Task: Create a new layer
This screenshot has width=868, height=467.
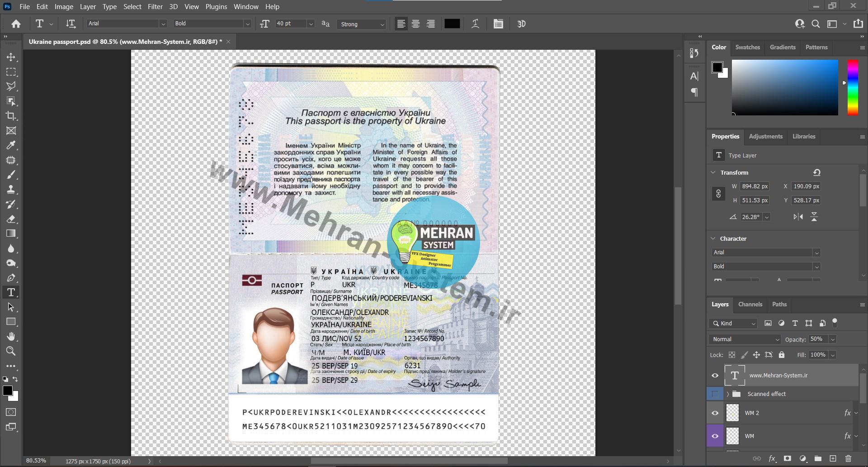Action: click(833, 458)
